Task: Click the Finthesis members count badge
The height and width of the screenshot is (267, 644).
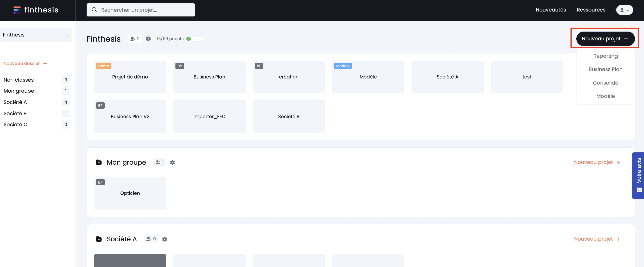Action: (135, 39)
